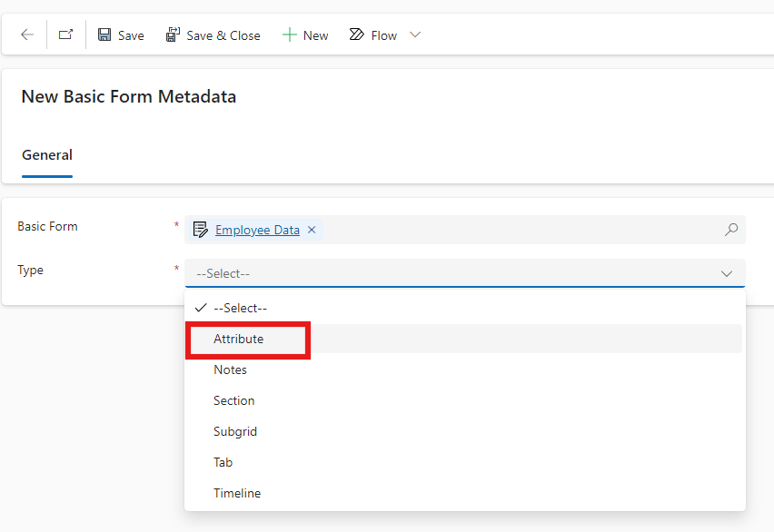This screenshot has width=774, height=532.
Task: Click the plus icon for New
Action: [290, 35]
